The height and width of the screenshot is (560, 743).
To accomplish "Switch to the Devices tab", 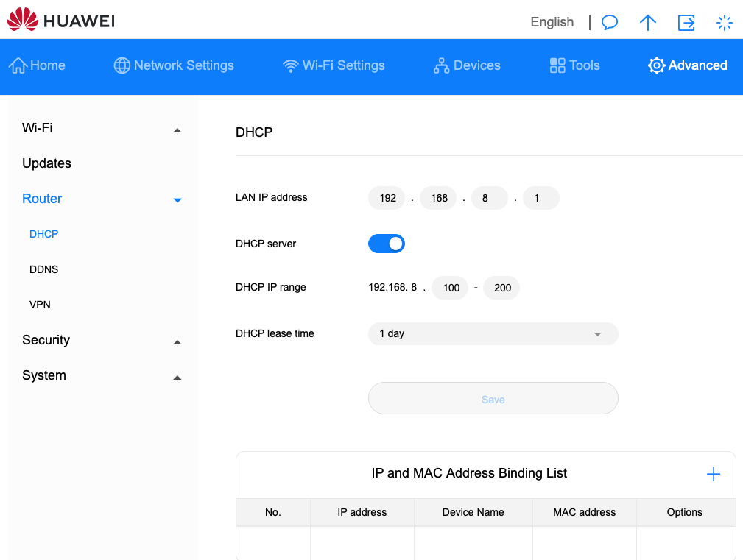I will click(467, 65).
